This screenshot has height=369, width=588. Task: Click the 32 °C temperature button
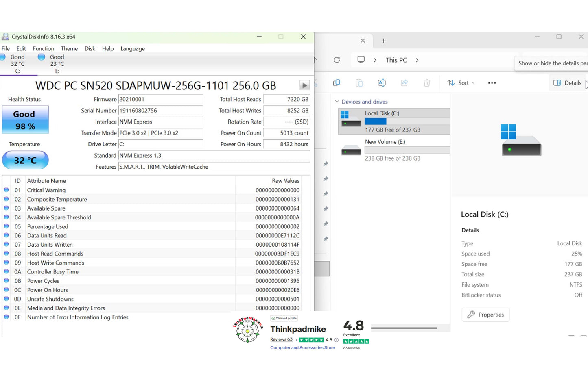[25, 160]
